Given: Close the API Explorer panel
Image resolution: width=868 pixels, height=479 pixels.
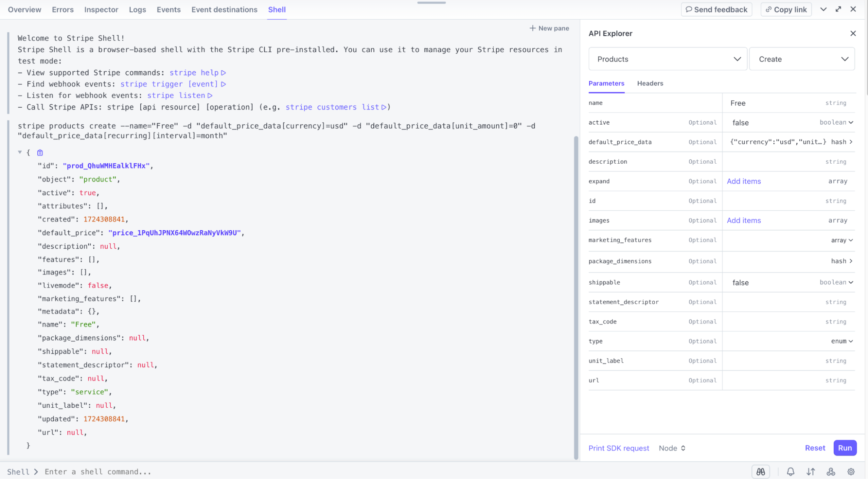Looking at the screenshot, I should pyautogui.click(x=853, y=33).
